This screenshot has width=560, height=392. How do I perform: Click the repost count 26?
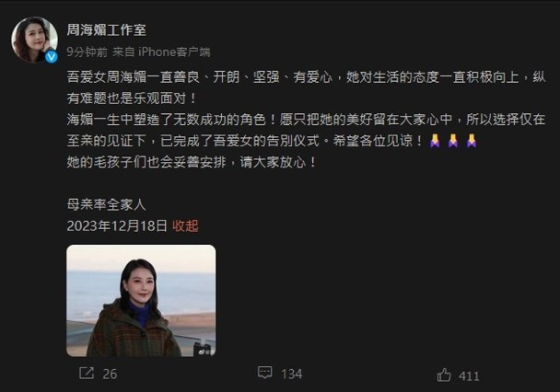[x=110, y=374]
